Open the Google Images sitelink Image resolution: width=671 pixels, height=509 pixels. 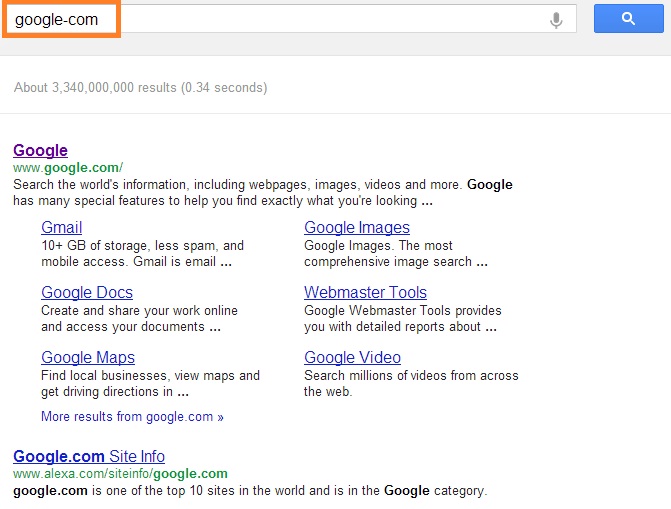click(357, 227)
